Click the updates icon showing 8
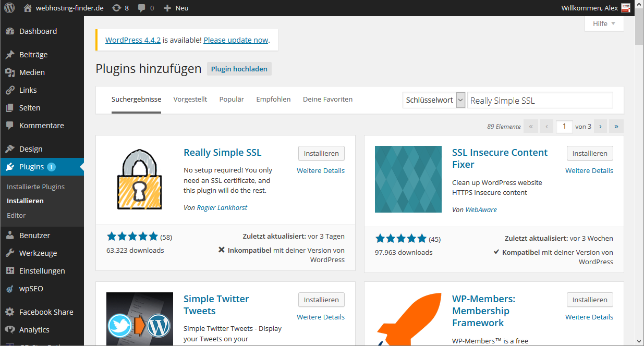This screenshot has height=346, width=644. (116, 8)
